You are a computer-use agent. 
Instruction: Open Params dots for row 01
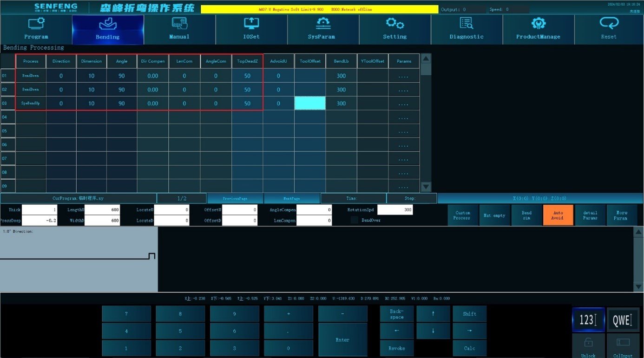404,76
